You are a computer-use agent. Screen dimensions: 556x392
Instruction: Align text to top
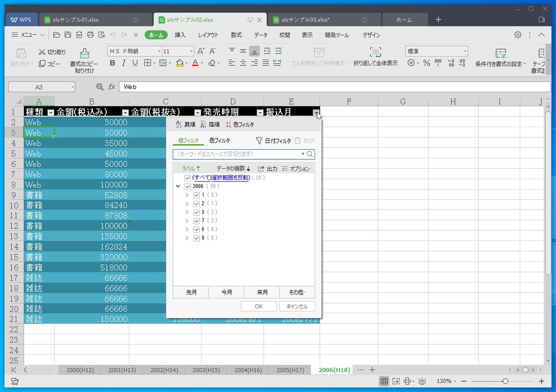click(232, 51)
